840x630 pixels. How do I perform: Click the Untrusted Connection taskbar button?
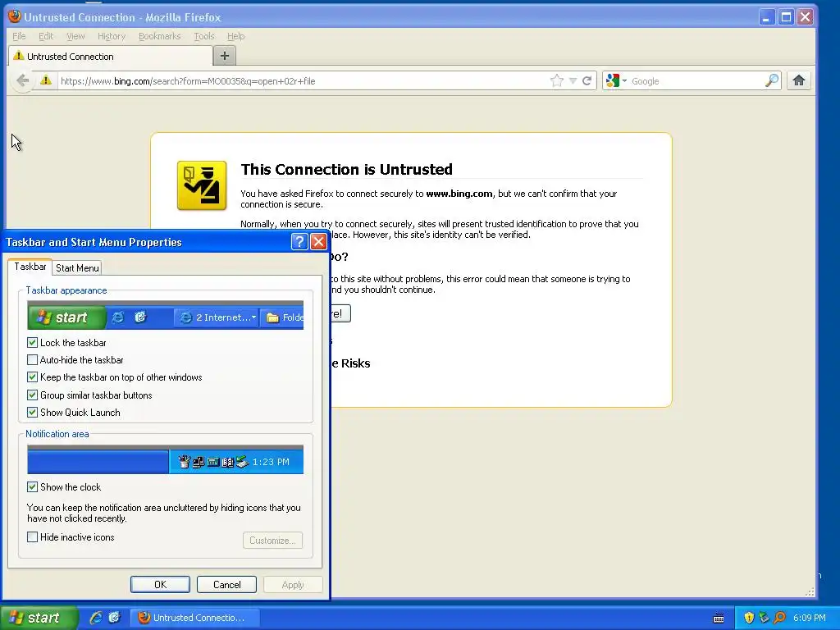[x=195, y=618]
